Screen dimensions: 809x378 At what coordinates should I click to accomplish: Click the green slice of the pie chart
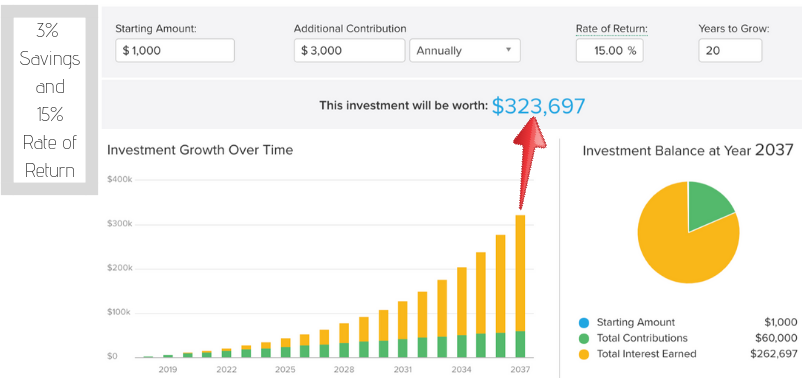tap(708, 205)
